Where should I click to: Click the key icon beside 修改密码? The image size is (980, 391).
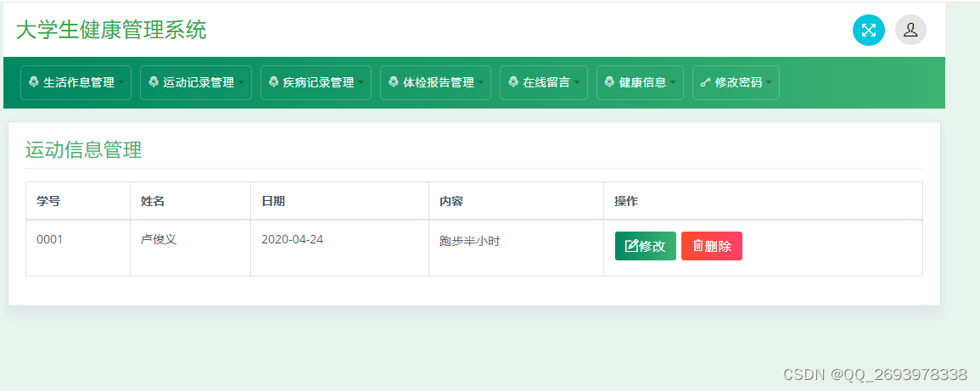pyautogui.click(x=706, y=82)
